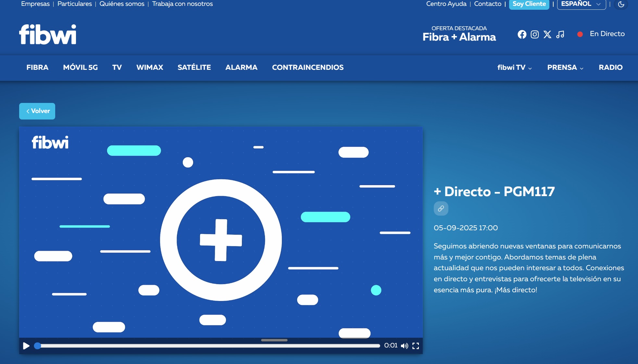Copy the video link with chain icon

click(441, 208)
